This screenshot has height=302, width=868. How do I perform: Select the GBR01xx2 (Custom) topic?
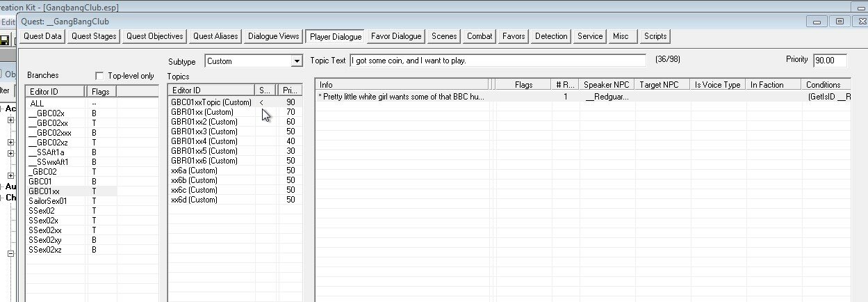(235, 122)
